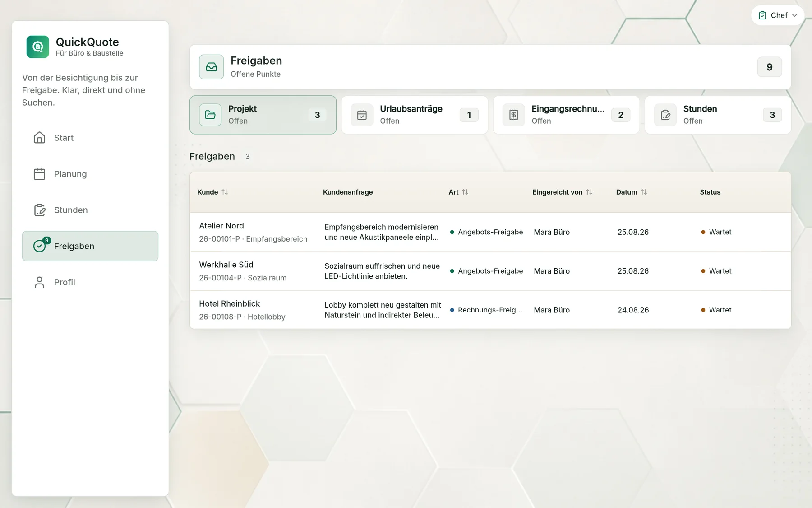Click the QuickQuote logo icon
812x508 pixels.
[x=38, y=47]
